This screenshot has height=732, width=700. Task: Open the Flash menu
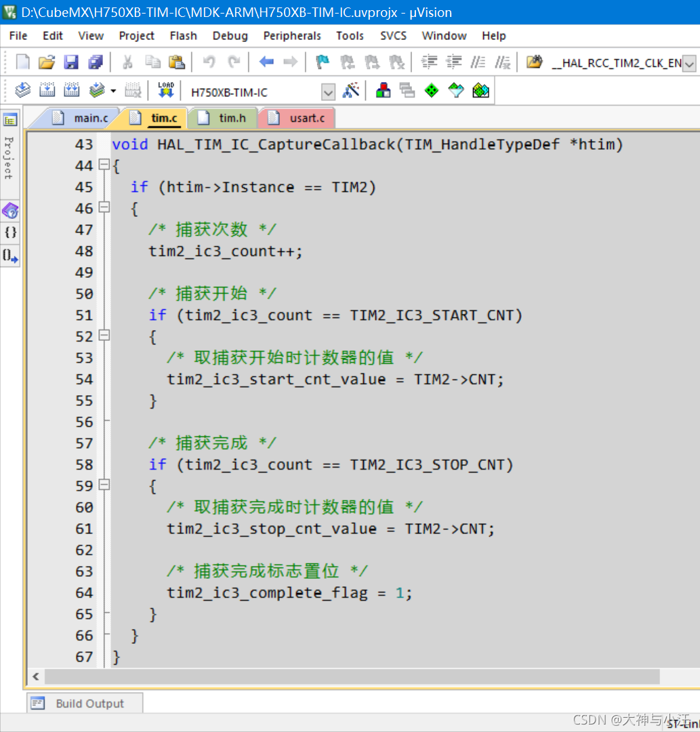[x=184, y=36]
